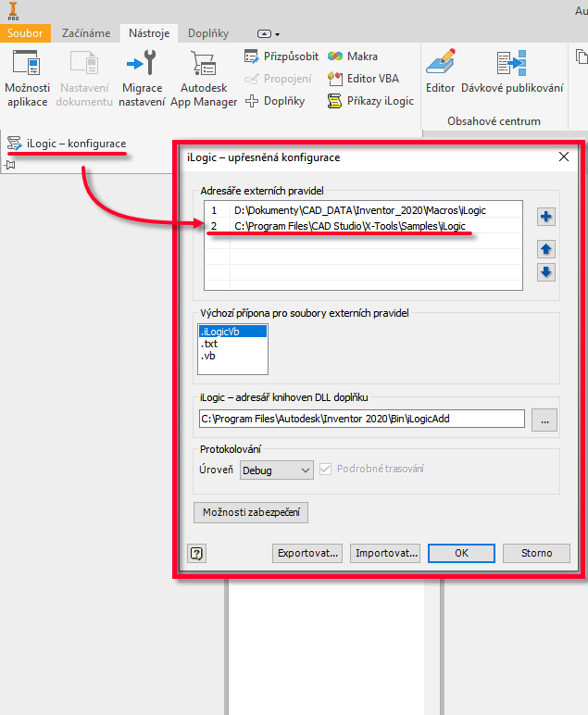Open the Doplňky ribbon tab

(208, 33)
